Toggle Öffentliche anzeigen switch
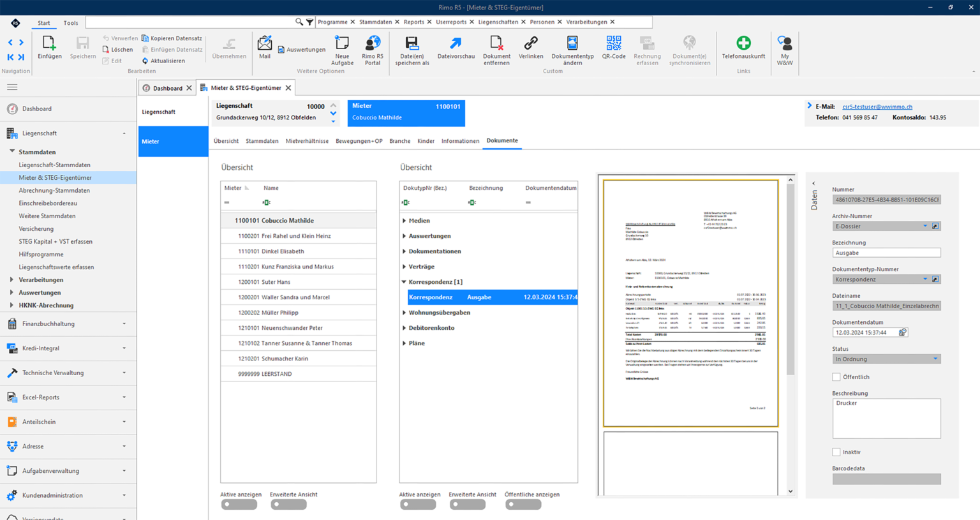This screenshot has height=520, width=980. (x=523, y=505)
